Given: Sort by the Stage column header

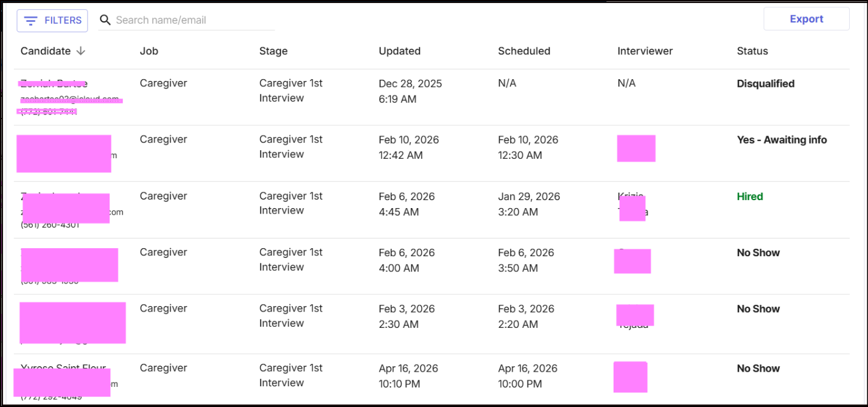Looking at the screenshot, I should 273,51.
